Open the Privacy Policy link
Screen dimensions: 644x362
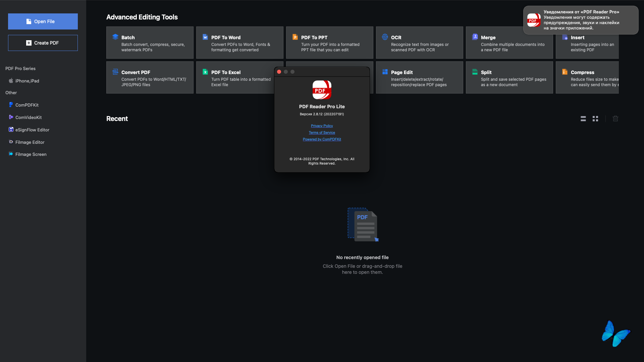click(322, 126)
